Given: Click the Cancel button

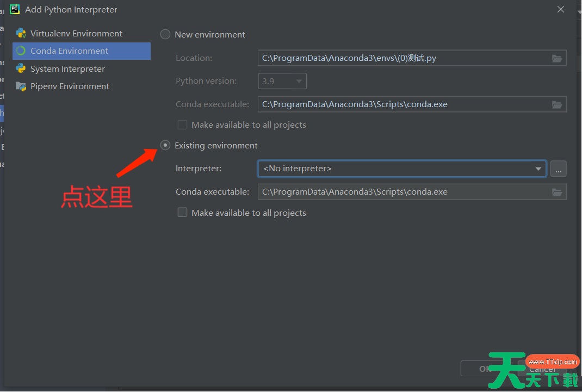Looking at the screenshot, I should point(542,369).
